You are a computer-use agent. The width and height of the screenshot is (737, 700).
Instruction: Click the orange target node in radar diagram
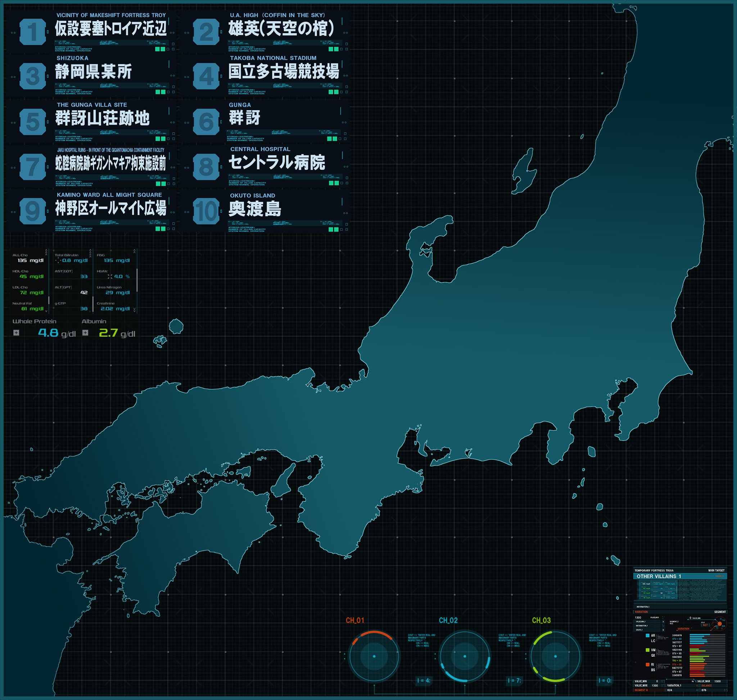coord(720,624)
